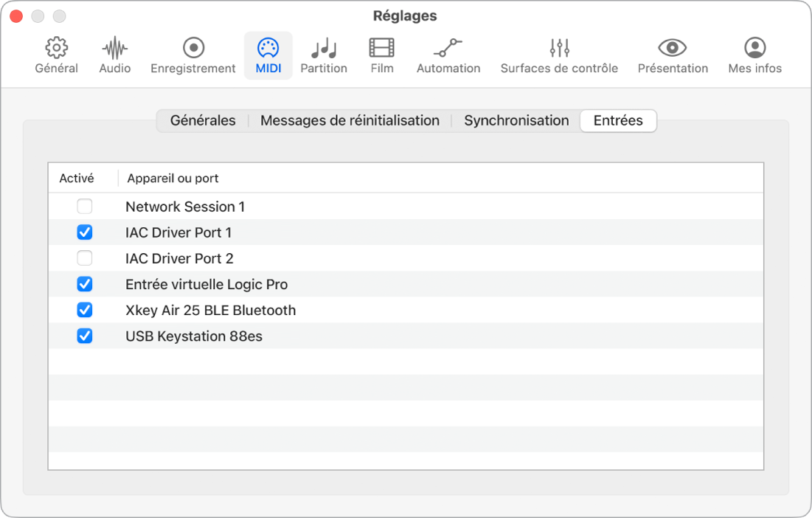Open the Automation curve settings pane
Screen dimensions: 812x518
[448, 49]
